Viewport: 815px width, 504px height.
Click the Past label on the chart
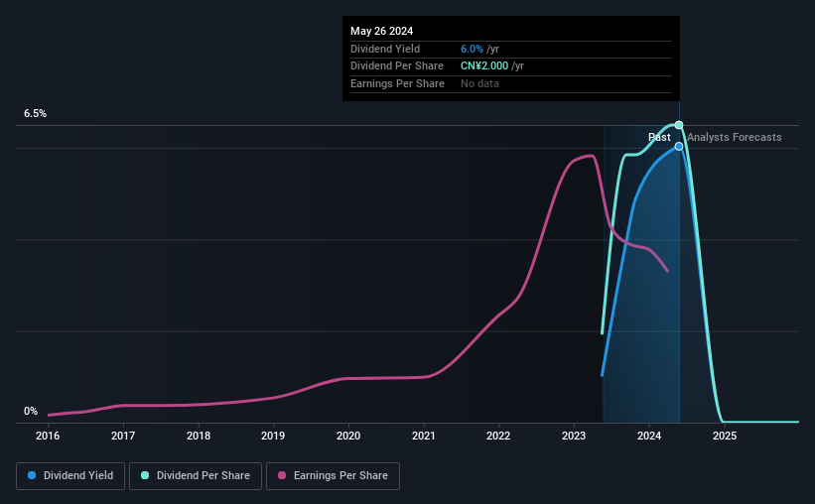pos(659,137)
